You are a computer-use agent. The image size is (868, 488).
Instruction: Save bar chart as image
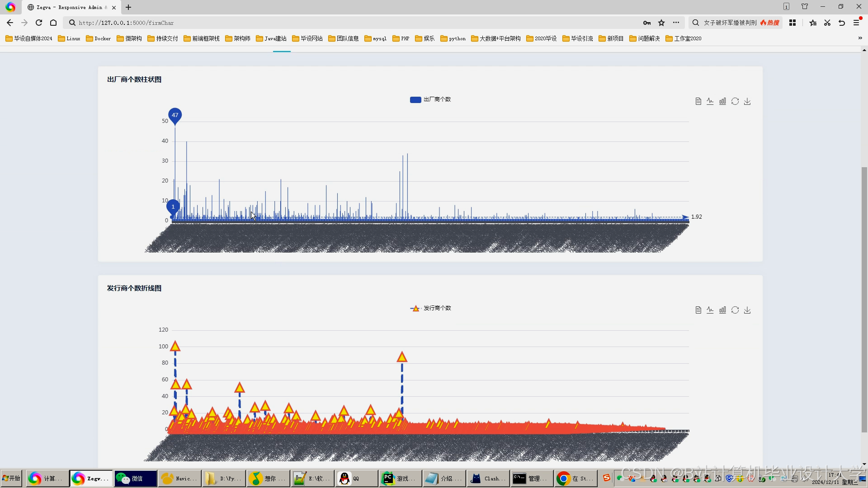[747, 101]
